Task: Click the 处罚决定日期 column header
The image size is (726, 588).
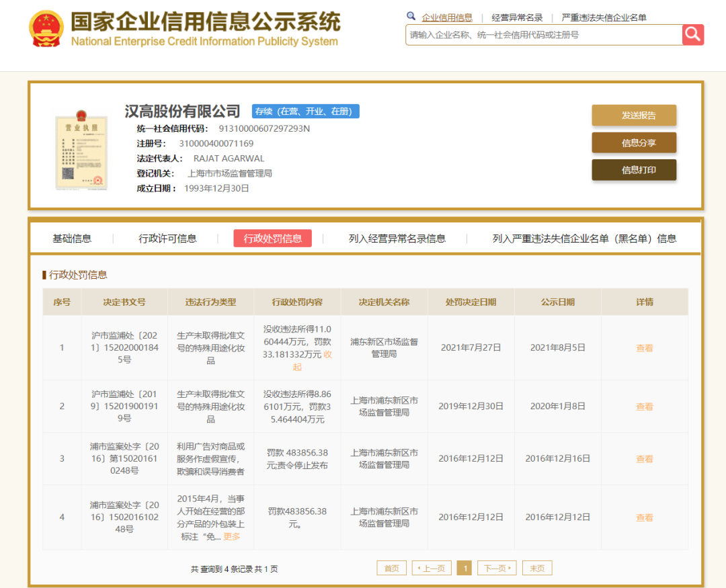Action: [471, 302]
